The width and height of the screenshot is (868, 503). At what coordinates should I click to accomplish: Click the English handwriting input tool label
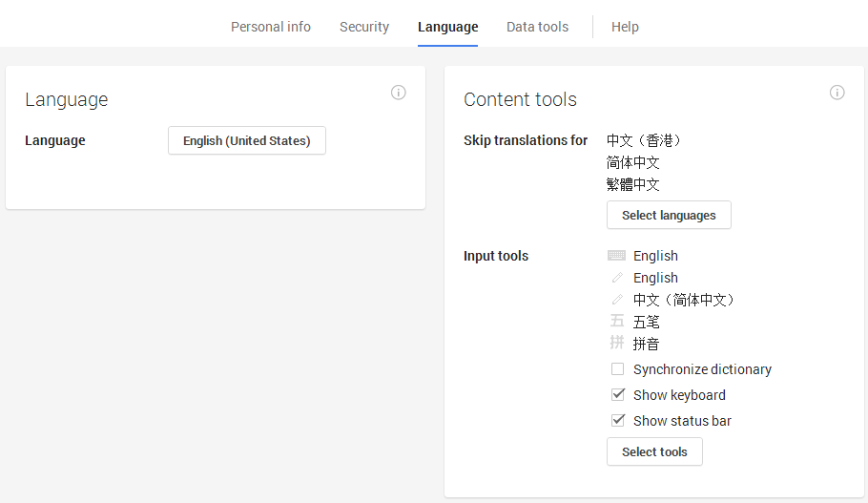click(x=655, y=278)
